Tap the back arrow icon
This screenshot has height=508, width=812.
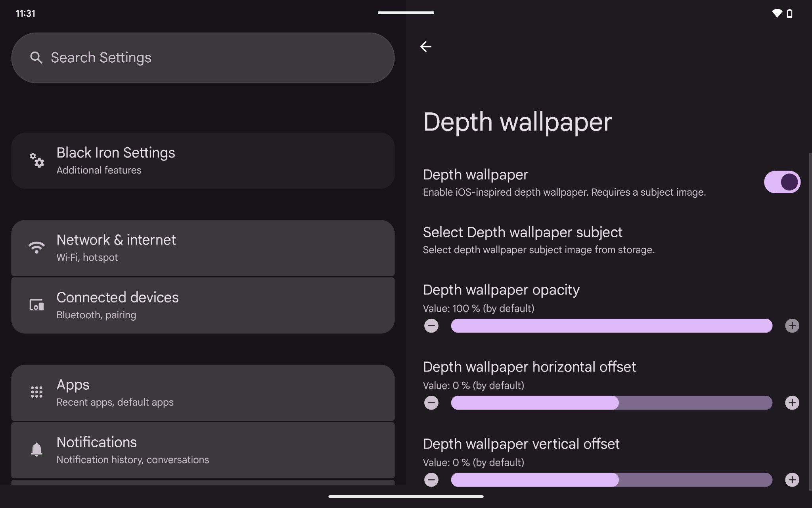[425, 46]
